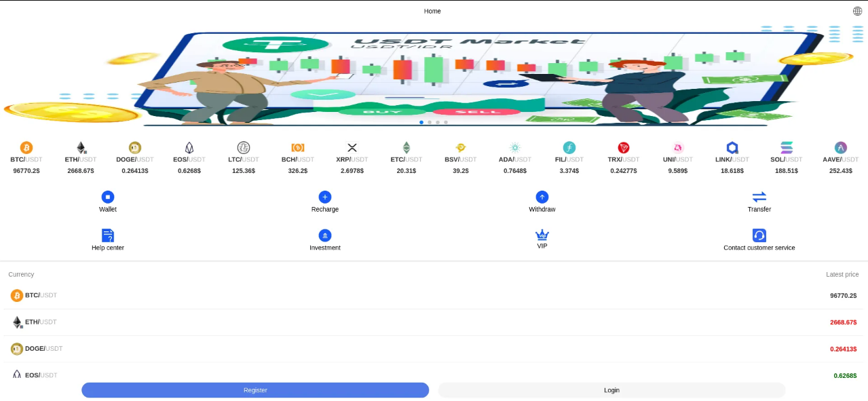The height and width of the screenshot is (401, 868).
Task: Open the ETH/USDT row in currency list
Action: (433, 322)
